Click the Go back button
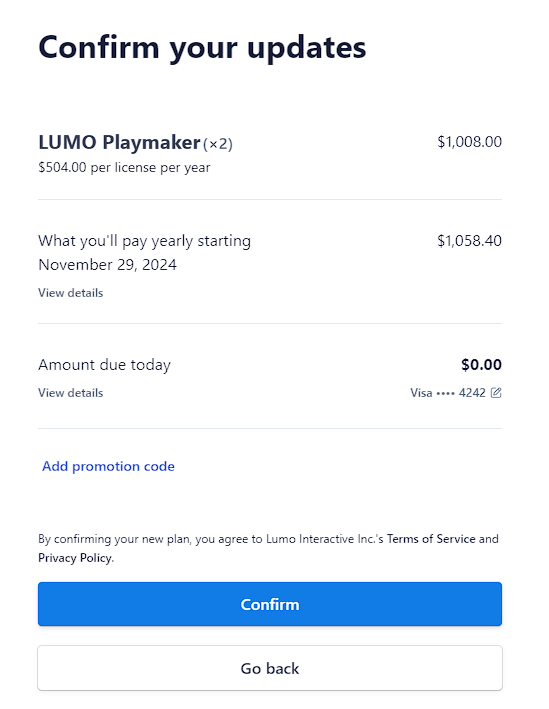Image resolution: width=549 pixels, height=709 pixels. pyautogui.click(x=270, y=668)
